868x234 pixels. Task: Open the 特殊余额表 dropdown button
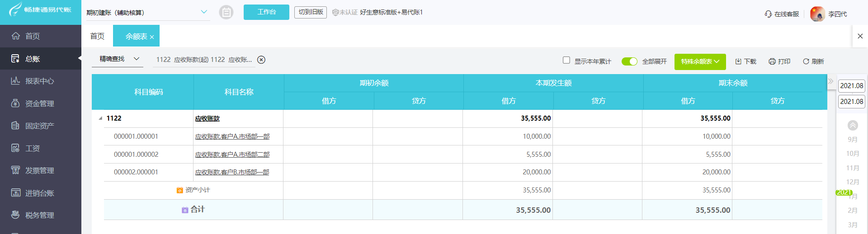pyautogui.click(x=700, y=61)
